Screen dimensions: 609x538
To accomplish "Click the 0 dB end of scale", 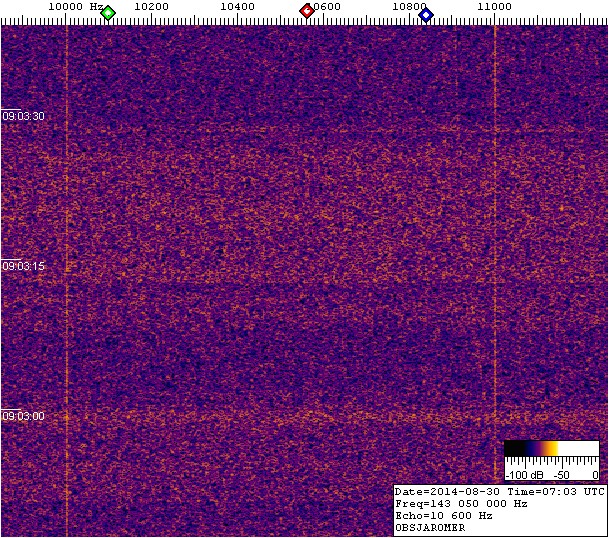I will pos(595,474).
